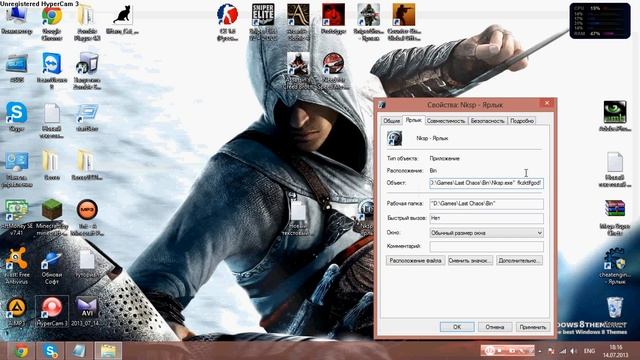Open File Explorer from the taskbar
The image size is (640, 360).
click(x=109, y=351)
